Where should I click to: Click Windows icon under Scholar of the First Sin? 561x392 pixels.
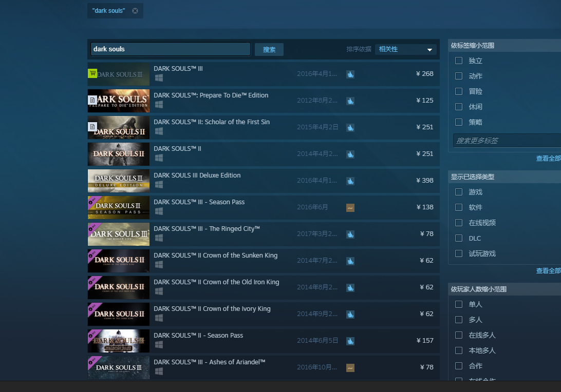pos(159,131)
